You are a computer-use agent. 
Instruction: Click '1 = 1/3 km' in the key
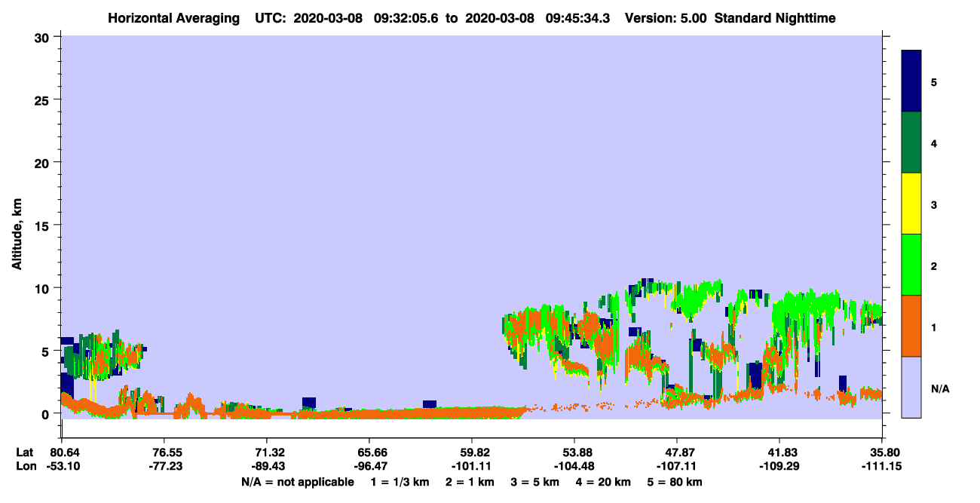click(x=399, y=482)
